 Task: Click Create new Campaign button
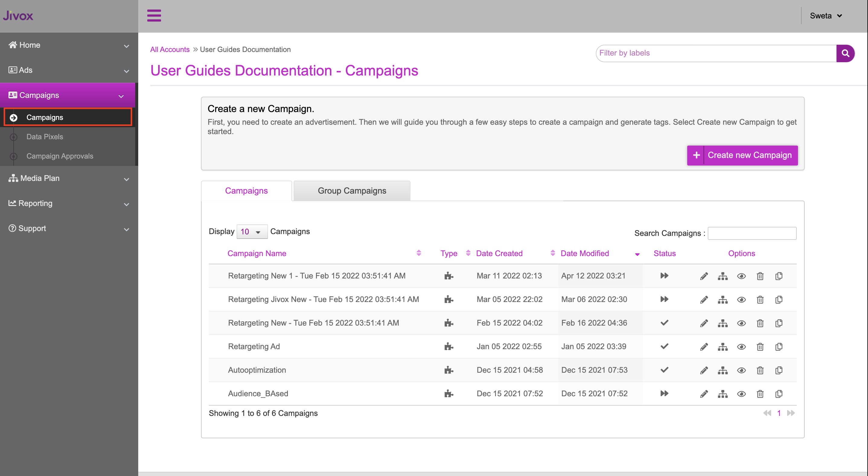tap(742, 156)
